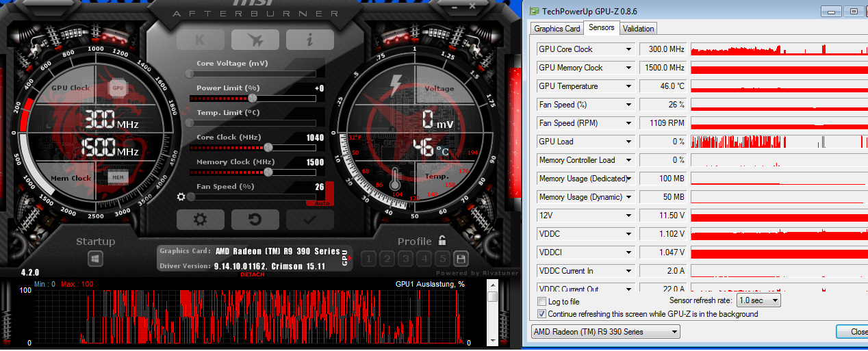Minimize the GPU-Z window
Viewport: 868px width, 351px height.
tap(830, 12)
